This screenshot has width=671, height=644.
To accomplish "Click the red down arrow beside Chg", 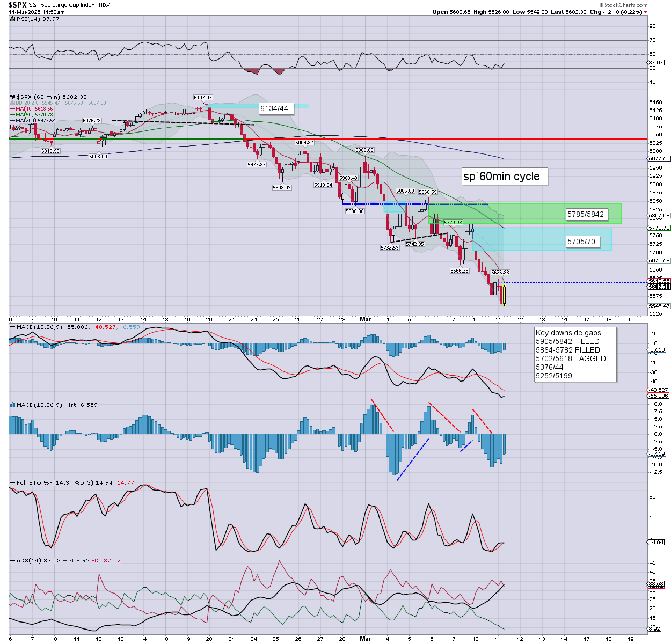I will click(x=646, y=12).
